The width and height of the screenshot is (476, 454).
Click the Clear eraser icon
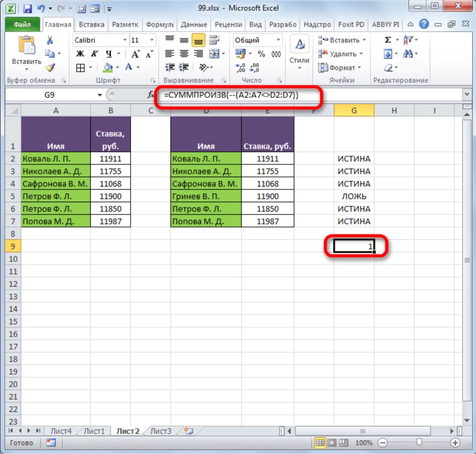tap(388, 68)
